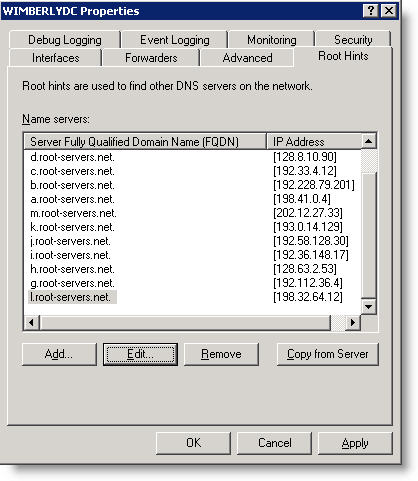Click IP address [128.63.2.53]

pos(305,269)
